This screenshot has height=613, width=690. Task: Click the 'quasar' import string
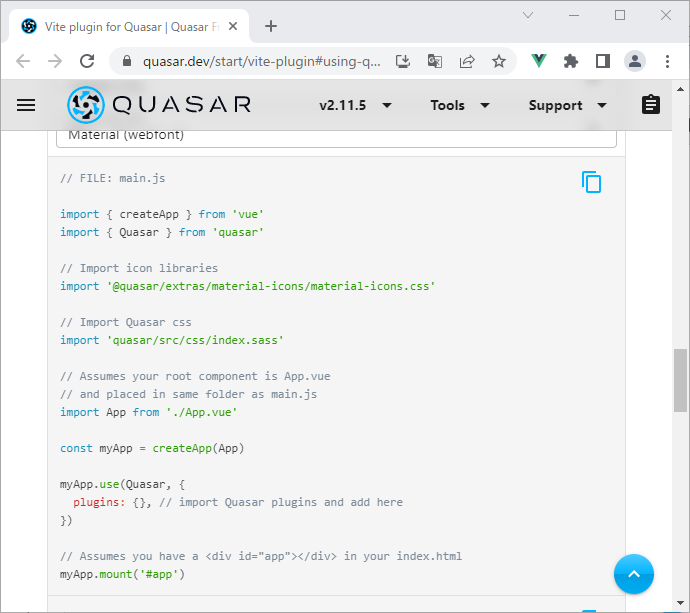[238, 232]
